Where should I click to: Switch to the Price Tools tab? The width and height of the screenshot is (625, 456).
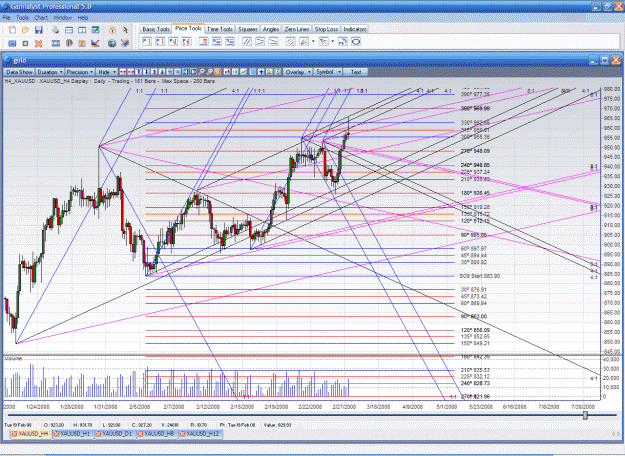click(188, 29)
